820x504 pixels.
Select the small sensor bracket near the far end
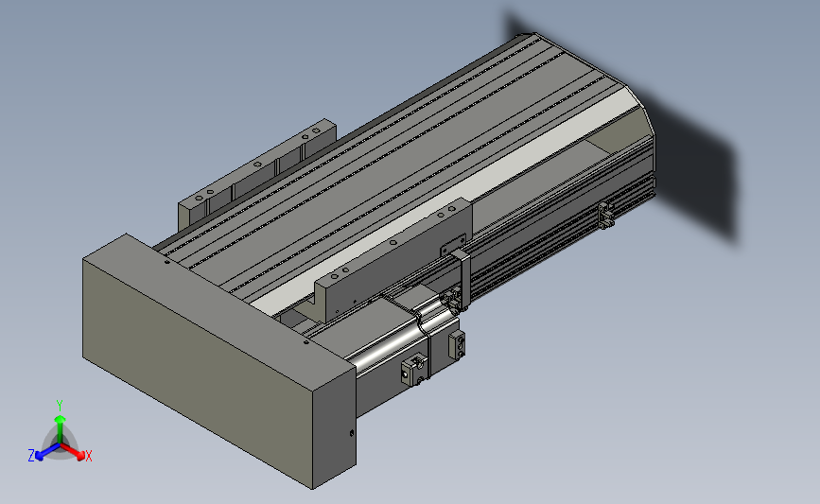coord(605,215)
